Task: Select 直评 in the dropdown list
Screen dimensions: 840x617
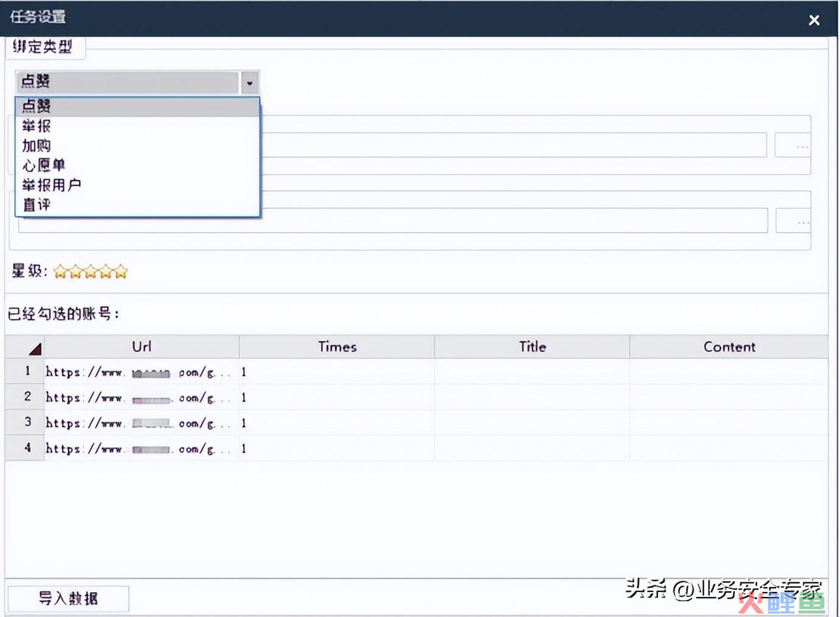Action: [138, 204]
